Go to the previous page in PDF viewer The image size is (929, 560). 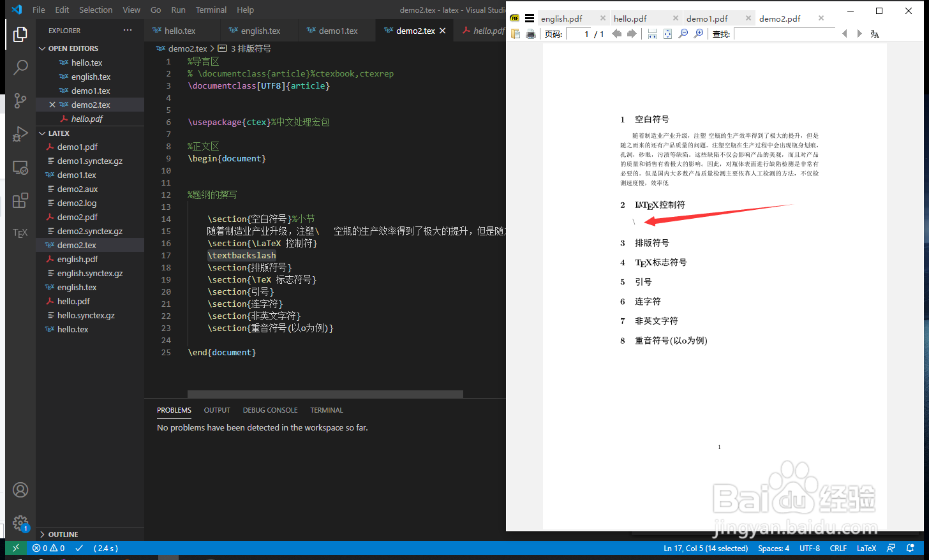coord(616,34)
